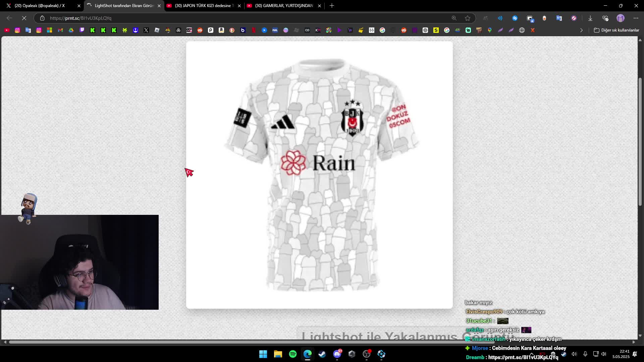The image size is (644, 362).
Task: Open the Microsoft bookmark icon
Action: tap(50, 30)
